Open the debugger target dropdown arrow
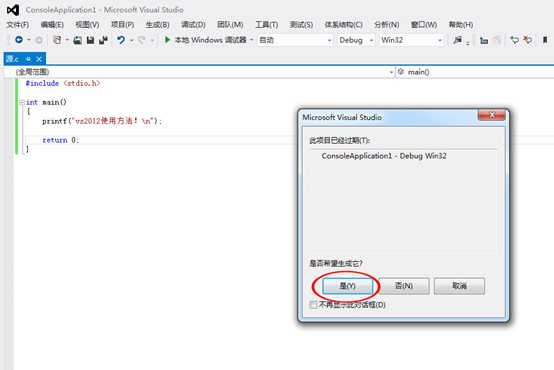Screen dimensions: 554x370 point(252,40)
